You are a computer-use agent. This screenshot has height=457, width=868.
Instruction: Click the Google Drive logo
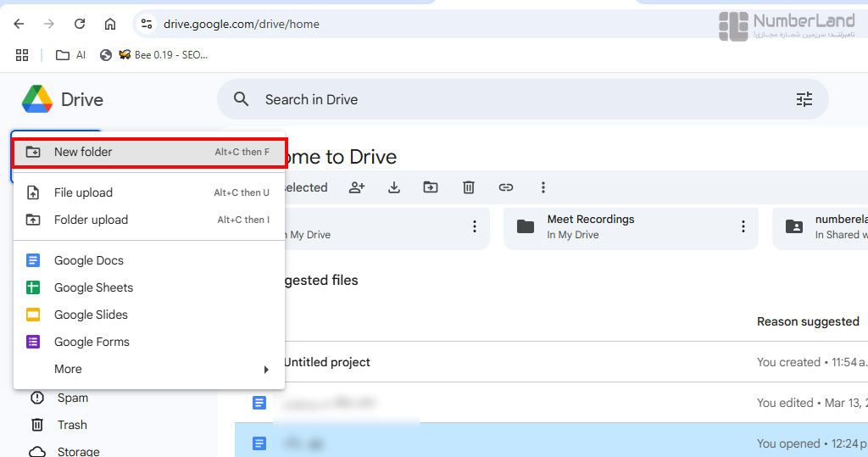tap(37, 100)
